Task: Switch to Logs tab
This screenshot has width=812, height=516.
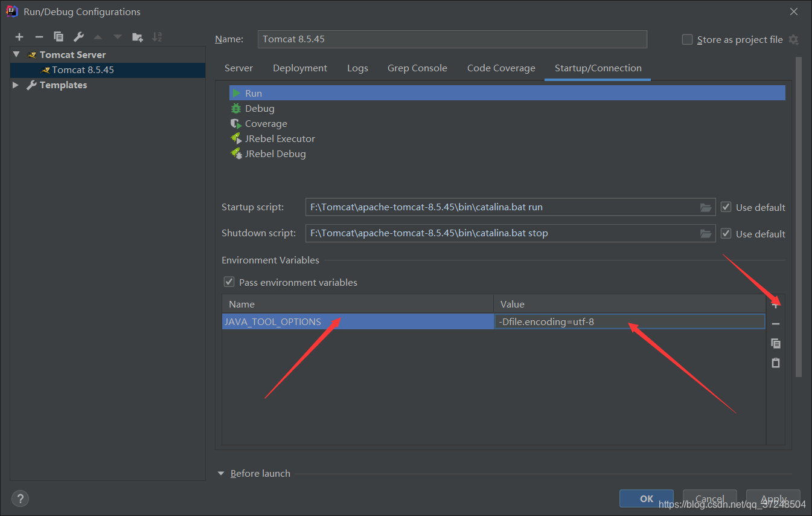Action: click(x=357, y=68)
